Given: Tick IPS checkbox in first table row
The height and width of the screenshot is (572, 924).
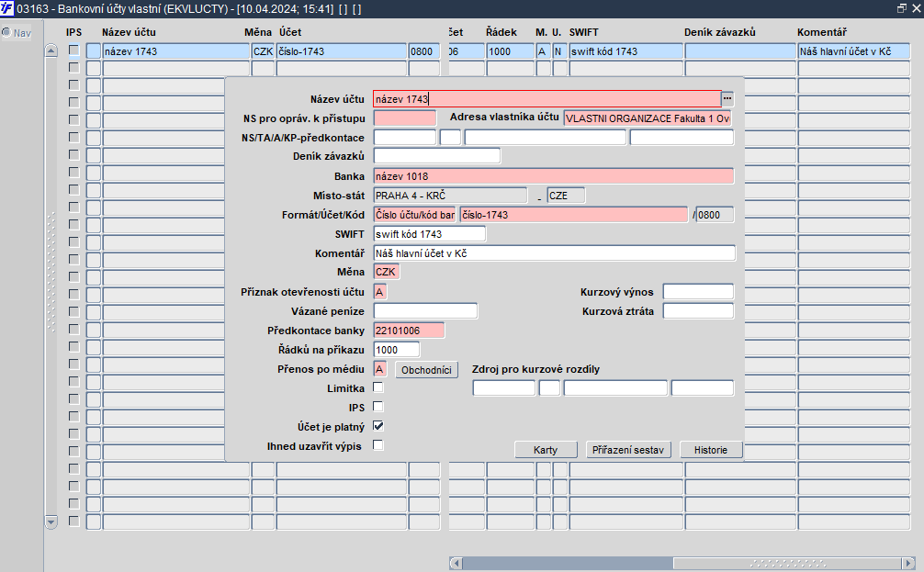Looking at the screenshot, I should [x=74, y=51].
